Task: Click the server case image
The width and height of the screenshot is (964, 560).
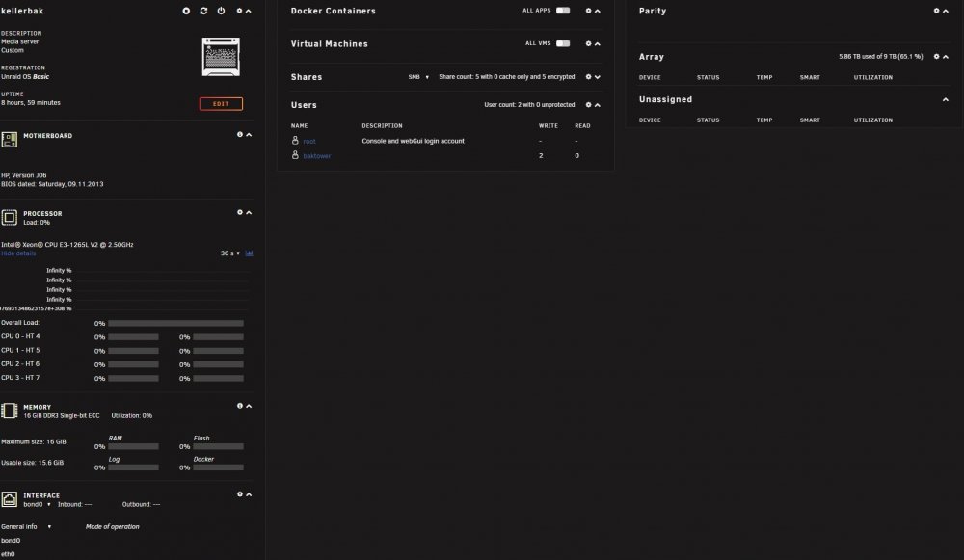Action: pyautogui.click(x=221, y=57)
